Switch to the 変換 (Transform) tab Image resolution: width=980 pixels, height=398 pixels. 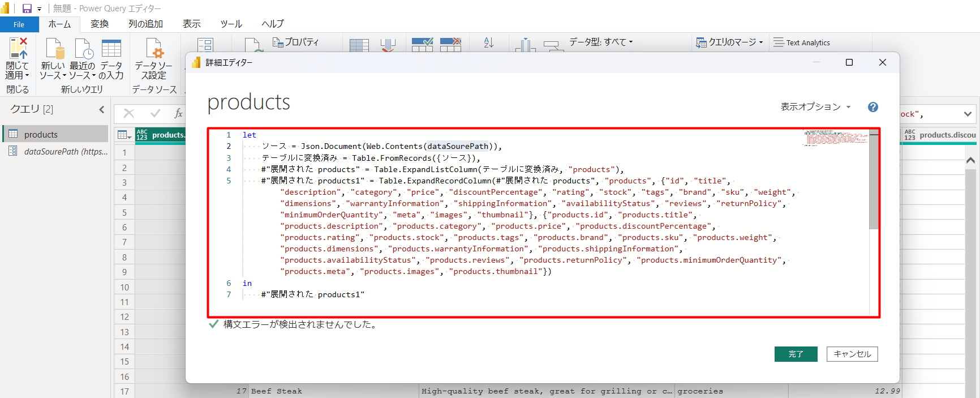tap(100, 24)
